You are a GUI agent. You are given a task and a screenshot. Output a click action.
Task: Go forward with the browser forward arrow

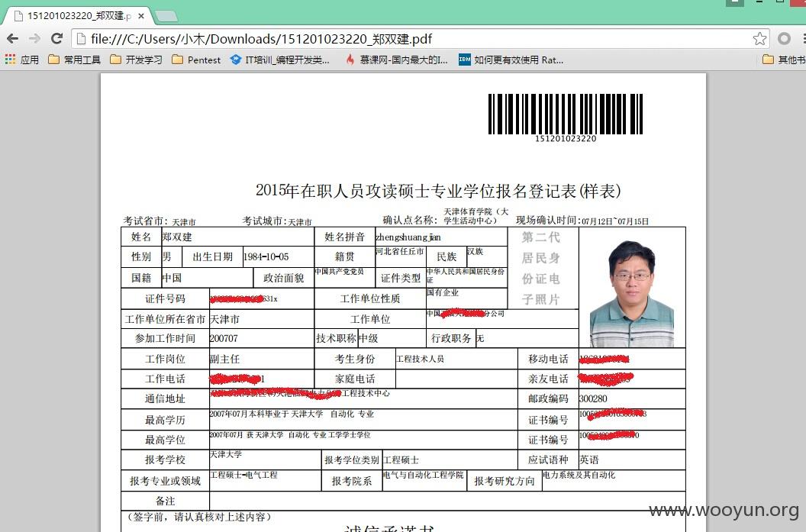[x=34, y=39]
